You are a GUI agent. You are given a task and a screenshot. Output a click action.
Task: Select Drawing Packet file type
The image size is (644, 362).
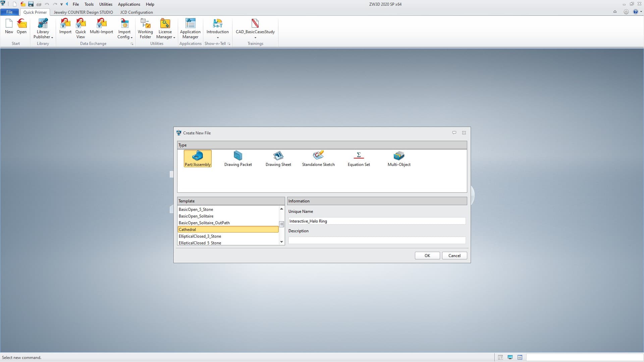(238, 159)
